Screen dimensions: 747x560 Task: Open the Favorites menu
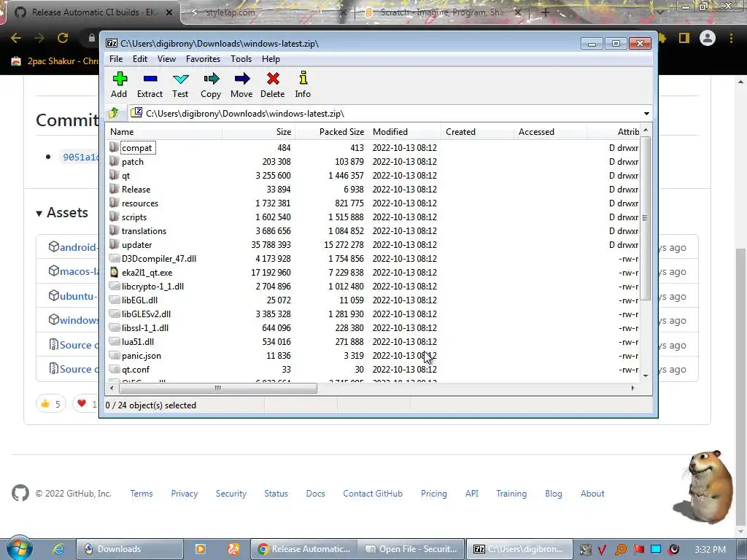pos(203,58)
